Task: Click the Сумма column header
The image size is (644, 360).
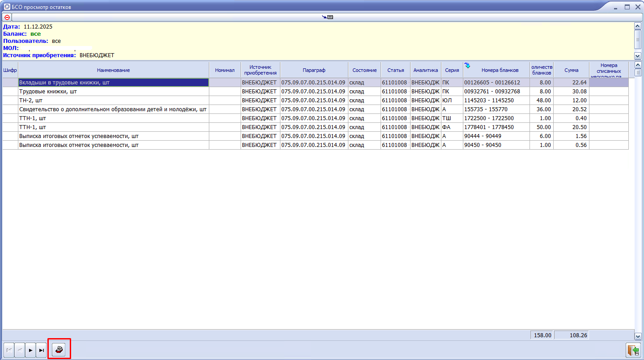Action: pyautogui.click(x=571, y=70)
